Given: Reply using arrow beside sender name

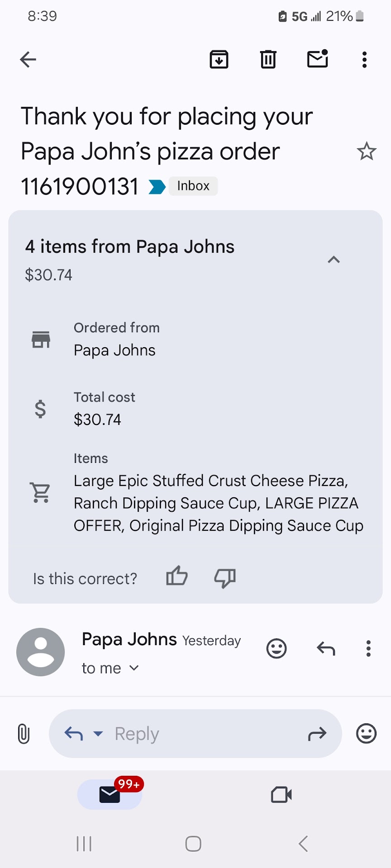Looking at the screenshot, I should click(326, 649).
